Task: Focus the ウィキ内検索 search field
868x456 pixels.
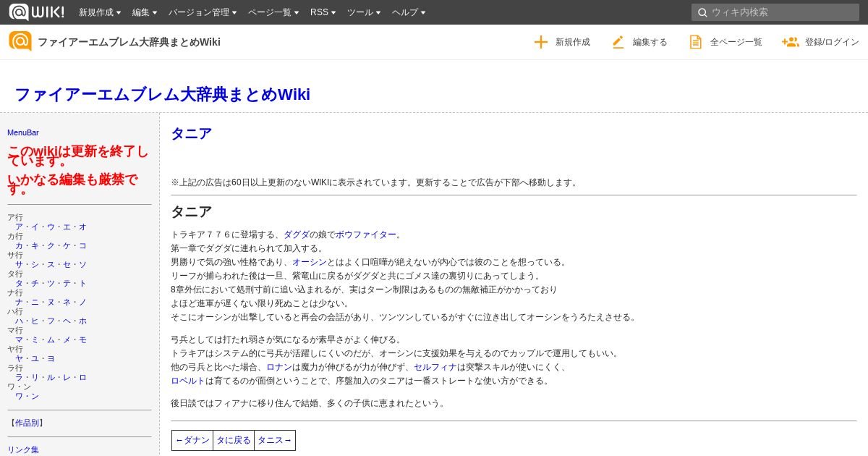Action: tap(775, 12)
